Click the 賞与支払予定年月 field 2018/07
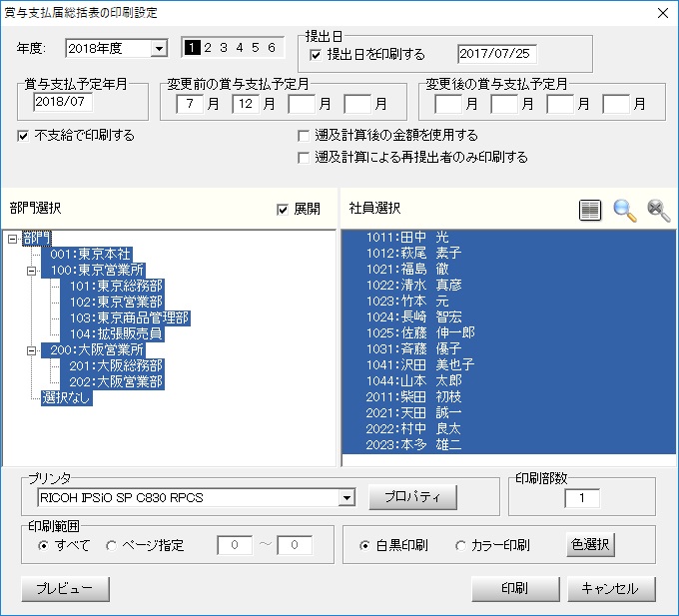The width and height of the screenshot is (679, 616). pos(63,102)
